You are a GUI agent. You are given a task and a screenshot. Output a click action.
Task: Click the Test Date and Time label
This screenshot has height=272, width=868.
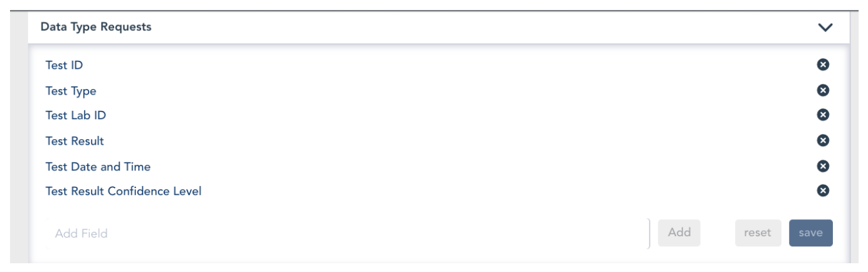[98, 166]
